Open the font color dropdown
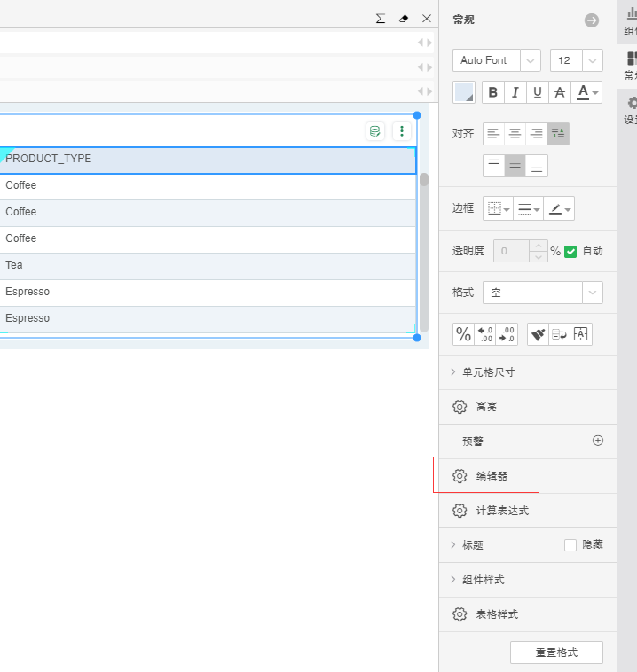637x672 pixels. (586, 92)
